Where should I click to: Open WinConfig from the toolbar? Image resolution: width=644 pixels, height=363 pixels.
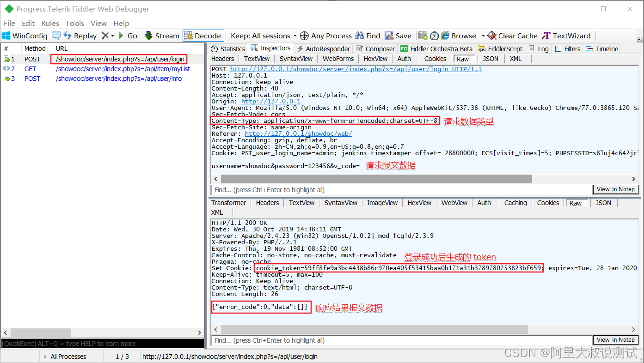(x=25, y=36)
